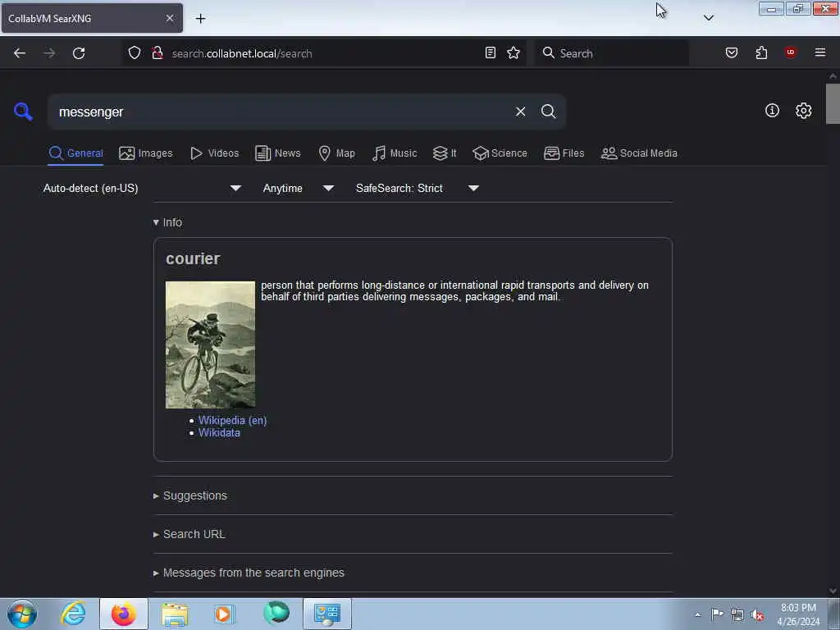Image resolution: width=840 pixels, height=630 pixels.
Task: Toggle reader view icon
Action: click(x=491, y=52)
